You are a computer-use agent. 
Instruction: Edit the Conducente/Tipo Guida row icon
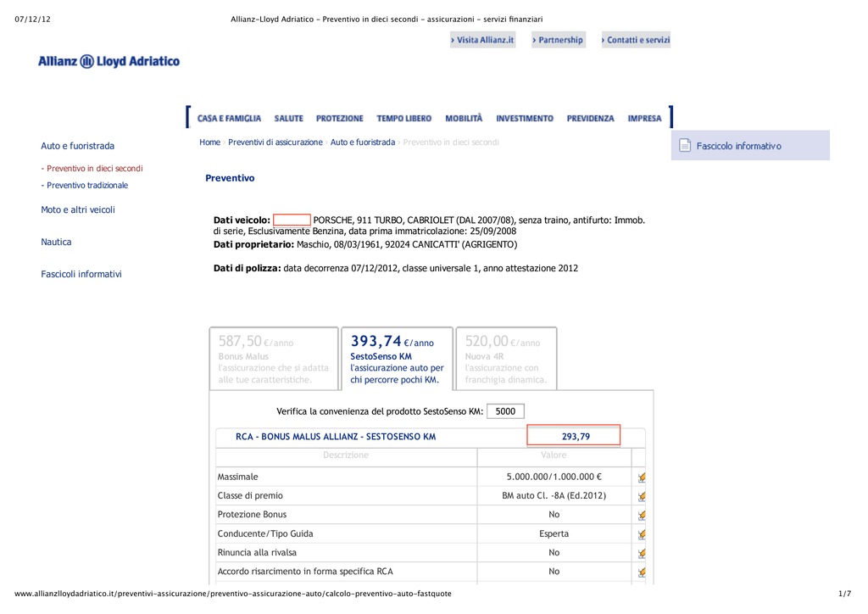(642, 534)
